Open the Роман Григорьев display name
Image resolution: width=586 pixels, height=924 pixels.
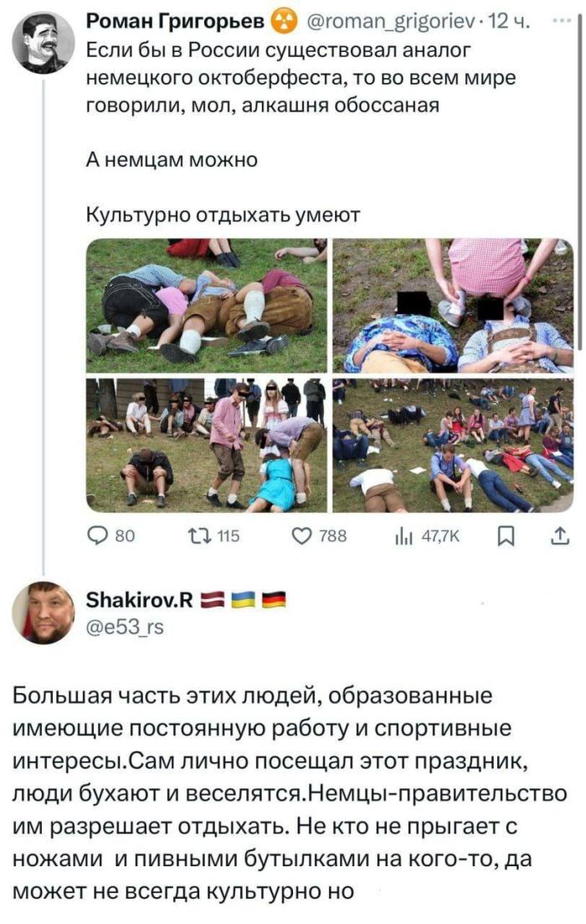[x=175, y=21]
